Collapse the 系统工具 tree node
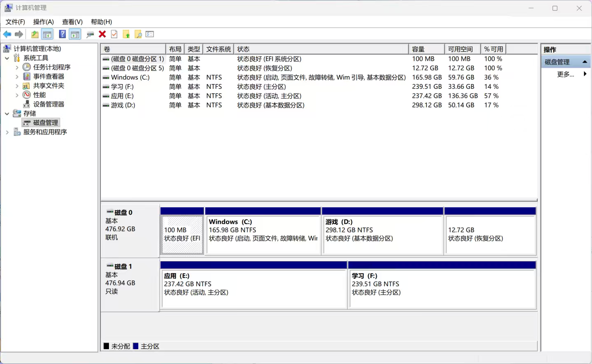 7,58
